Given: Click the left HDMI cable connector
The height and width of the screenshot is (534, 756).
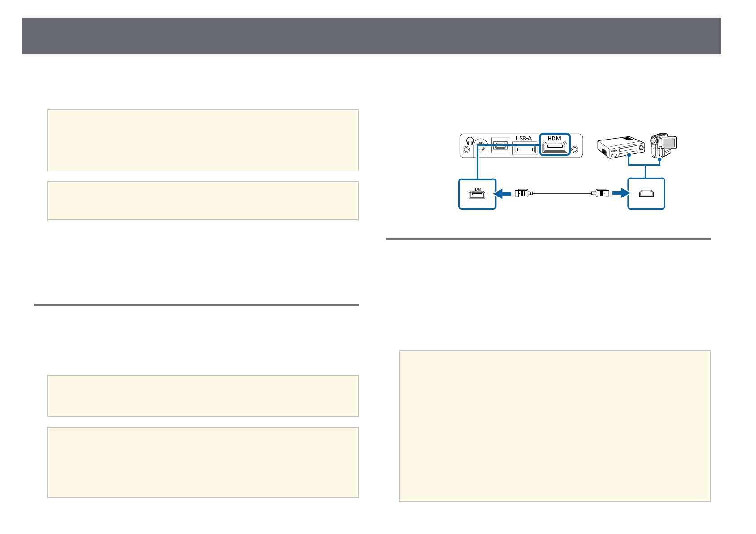Looking at the screenshot, I should (523, 193).
